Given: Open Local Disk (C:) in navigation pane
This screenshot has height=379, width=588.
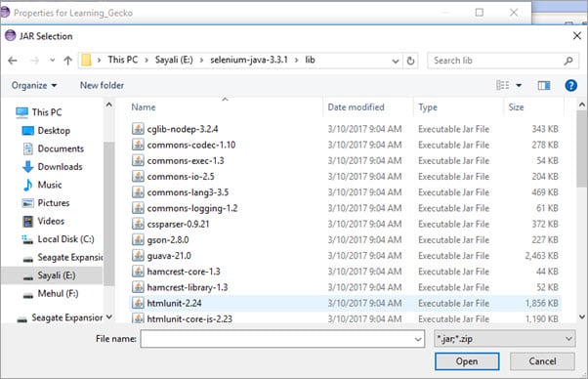Looking at the screenshot, I should 65,239.
